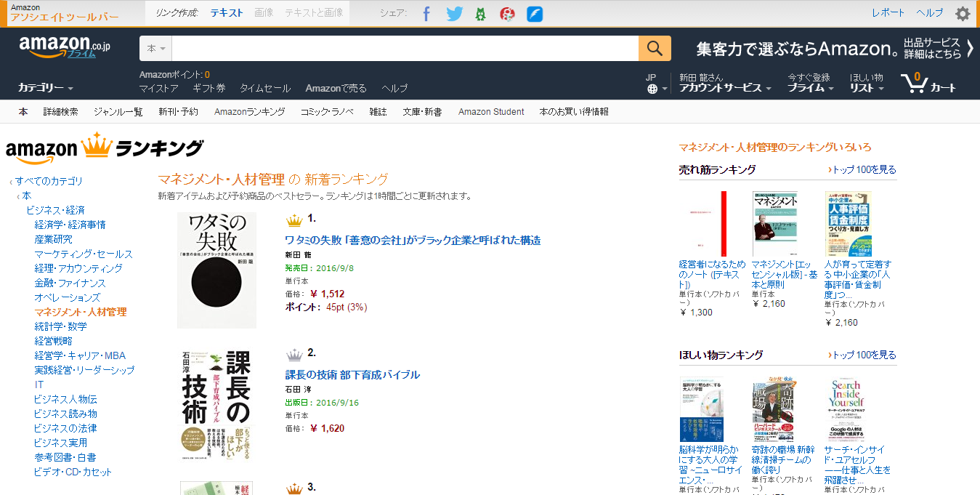Screen dimensions: 980x495
Task: Open the 課長の技術 book cover
Action: 216,405
